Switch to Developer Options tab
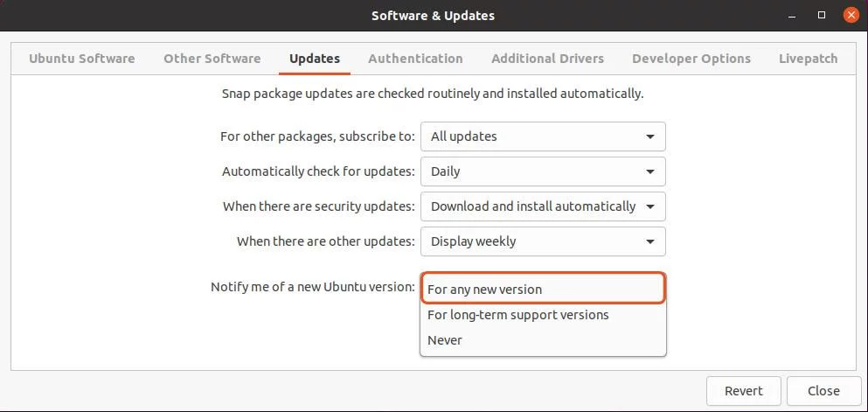The height and width of the screenshot is (412, 868). [x=691, y=59]
